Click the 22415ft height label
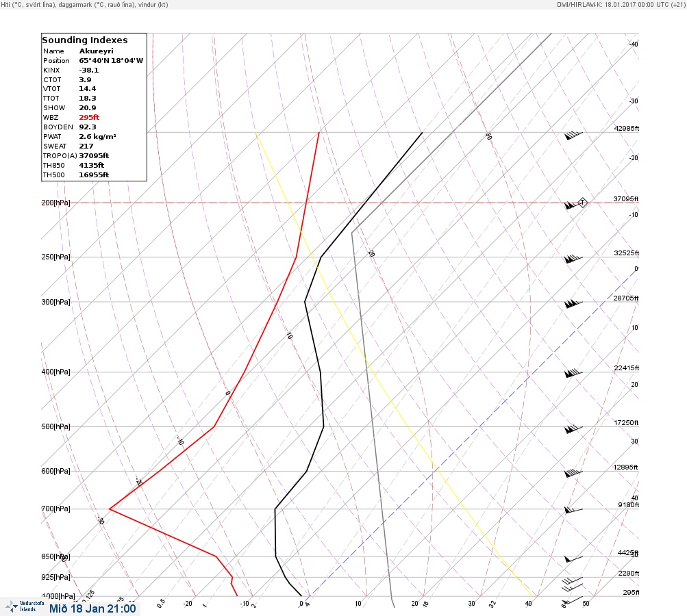 (x=627, y=368)
